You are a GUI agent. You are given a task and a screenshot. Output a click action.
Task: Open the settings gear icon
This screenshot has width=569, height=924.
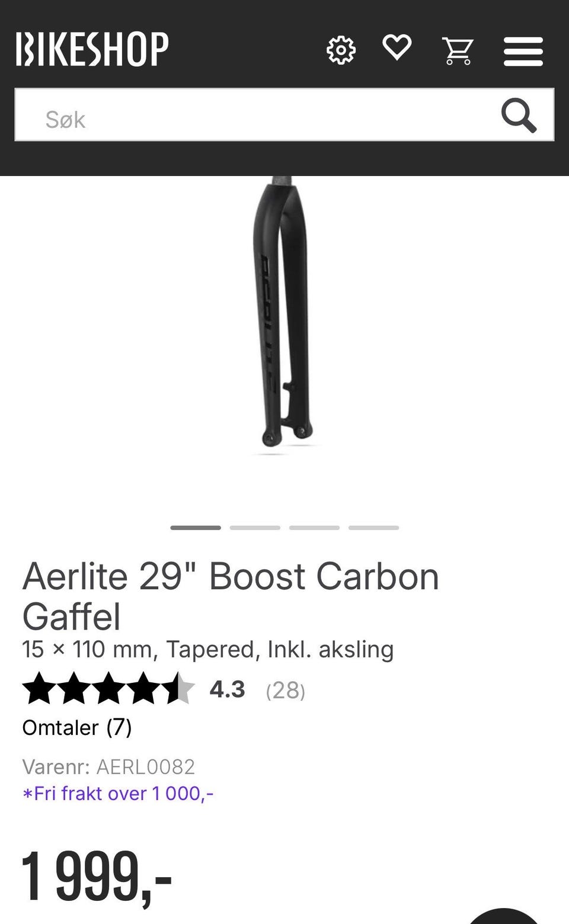click(341, 50)
